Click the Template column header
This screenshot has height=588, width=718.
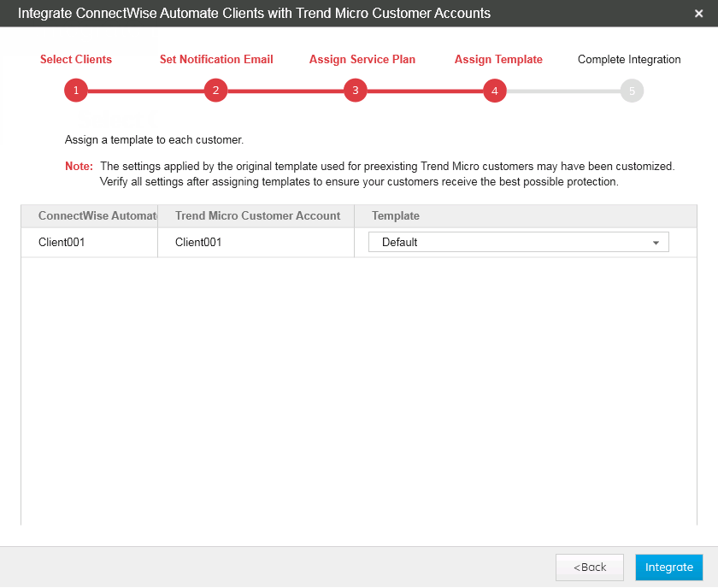pyautogui.click(x=396, y=216)
